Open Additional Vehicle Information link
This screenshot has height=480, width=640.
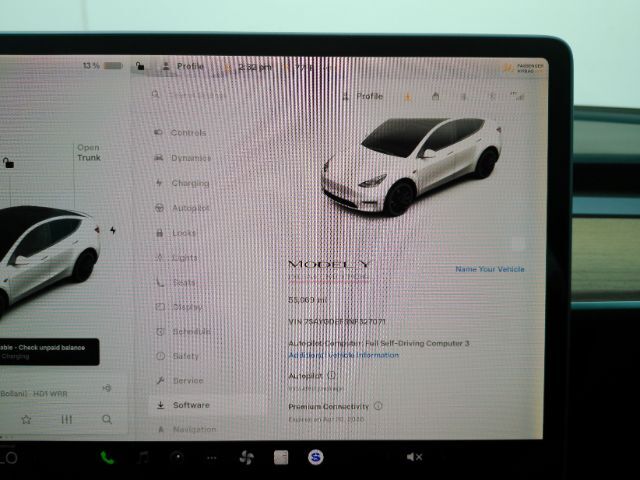(x=344, y=355)
